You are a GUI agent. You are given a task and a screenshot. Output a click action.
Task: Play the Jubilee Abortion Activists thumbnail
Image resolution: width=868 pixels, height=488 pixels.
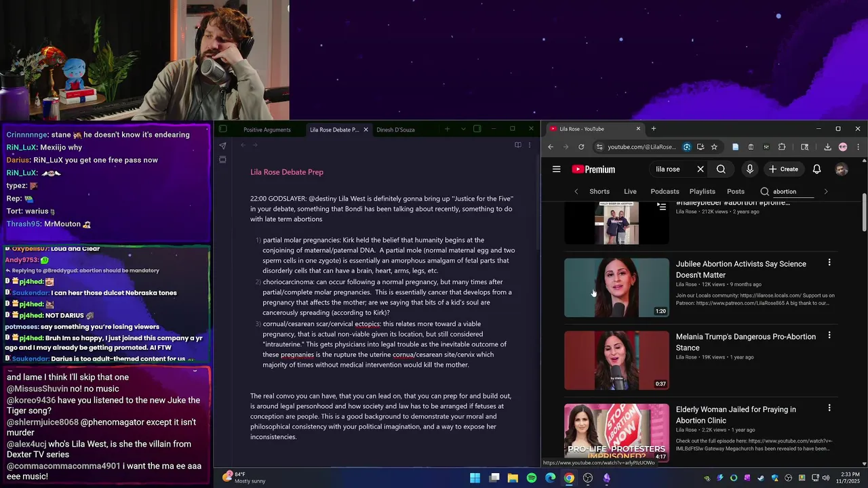click(616, 287)
